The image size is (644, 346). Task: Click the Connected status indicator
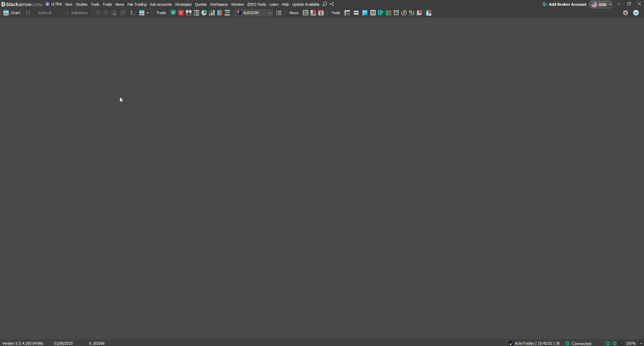(x=579, y=343)
